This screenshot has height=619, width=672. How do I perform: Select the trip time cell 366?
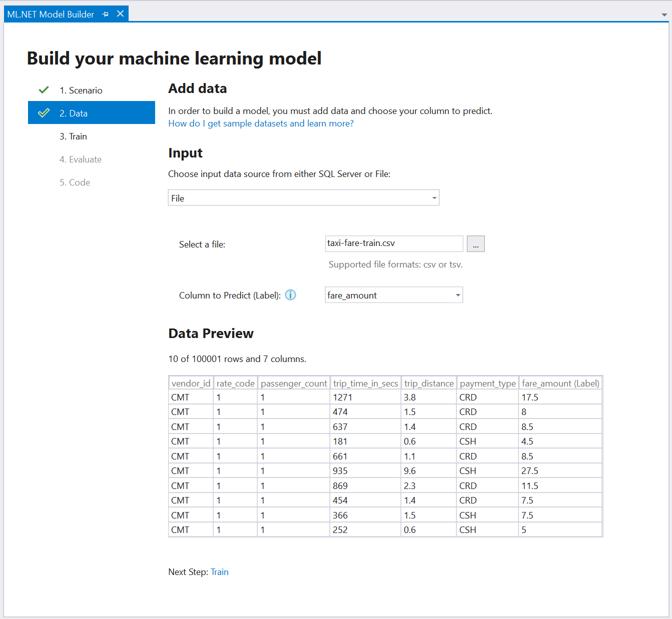click(x=365, y=515)
